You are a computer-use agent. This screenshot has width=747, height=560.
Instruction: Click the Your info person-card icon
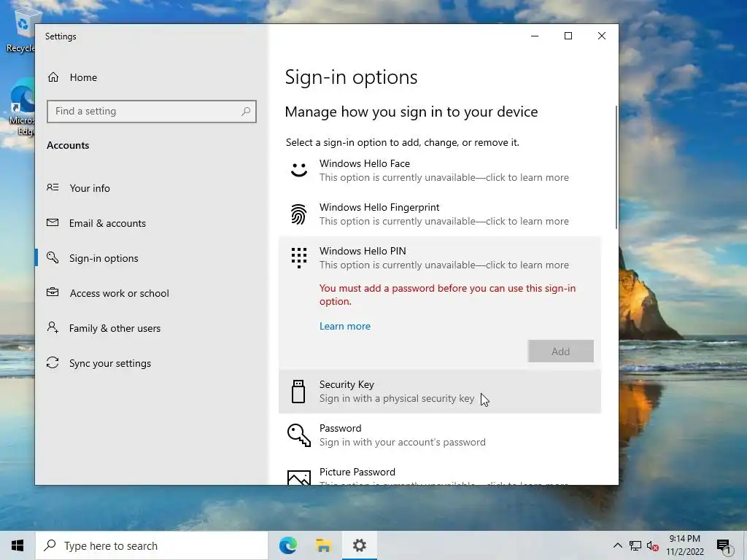tap(53, 187)
